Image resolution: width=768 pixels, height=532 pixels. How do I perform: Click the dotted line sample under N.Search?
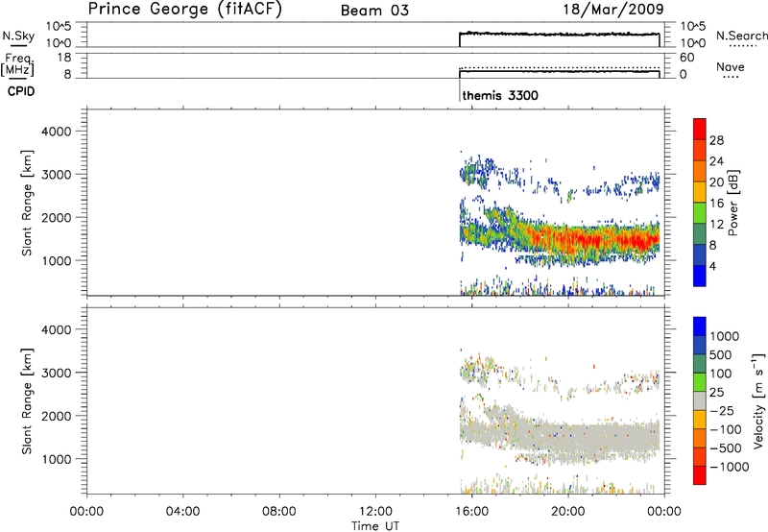[742, 46]
